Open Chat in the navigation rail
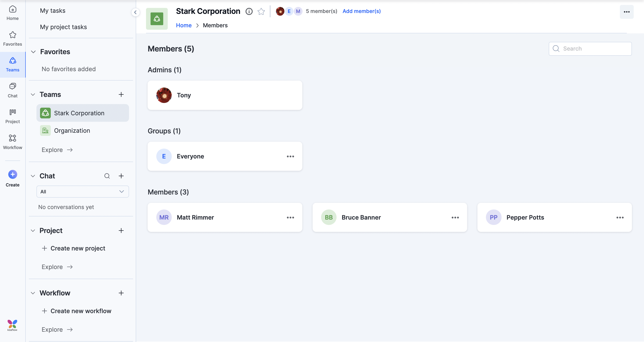Viewport: 644px width, 342px height. [x=13, y=90]
